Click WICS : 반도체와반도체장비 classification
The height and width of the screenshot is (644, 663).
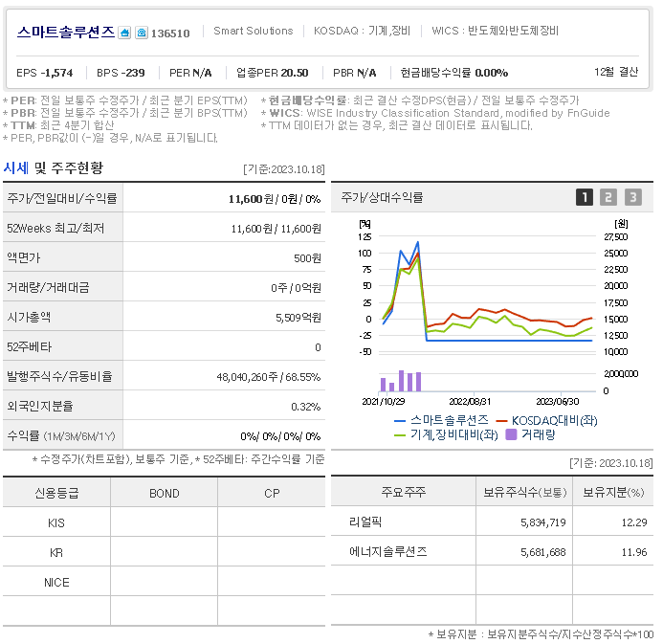[496, 31]
